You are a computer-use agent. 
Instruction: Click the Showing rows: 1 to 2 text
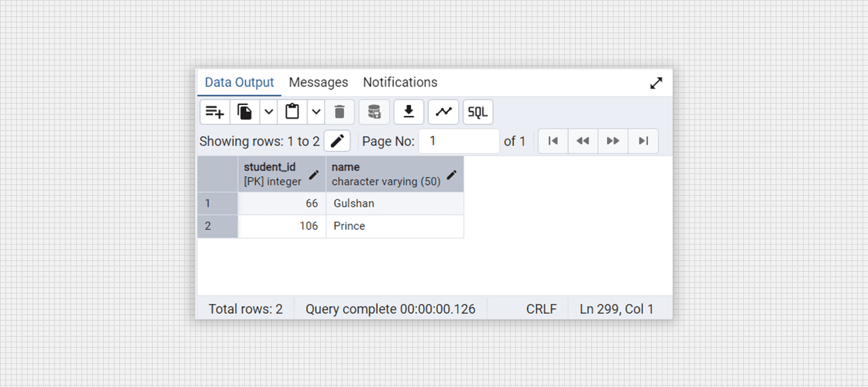pos(260,141)
